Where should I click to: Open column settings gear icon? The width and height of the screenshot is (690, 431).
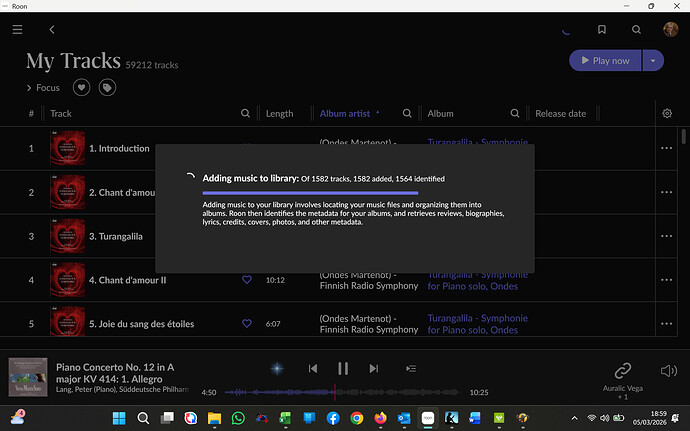[x=667, y=114]
